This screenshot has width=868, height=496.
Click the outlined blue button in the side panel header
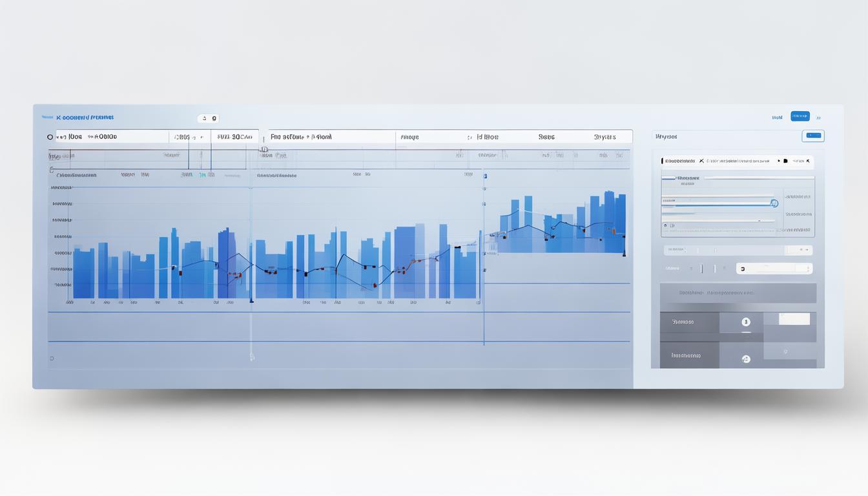812,136
